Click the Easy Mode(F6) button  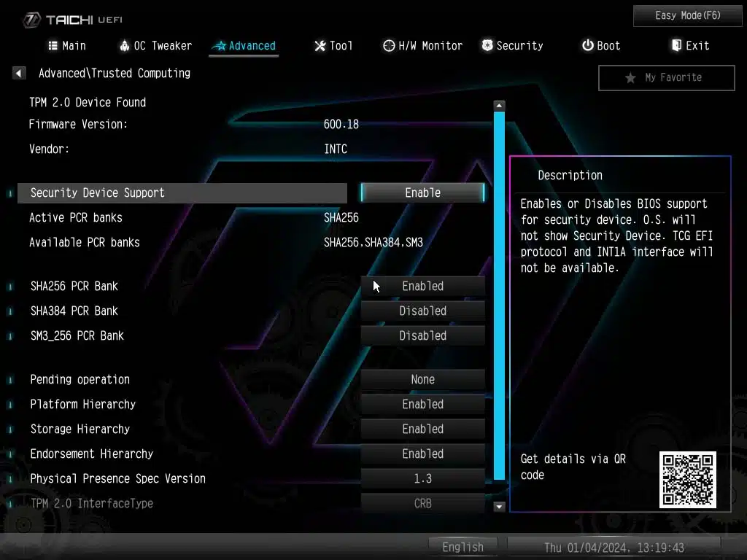pos(688,15)
